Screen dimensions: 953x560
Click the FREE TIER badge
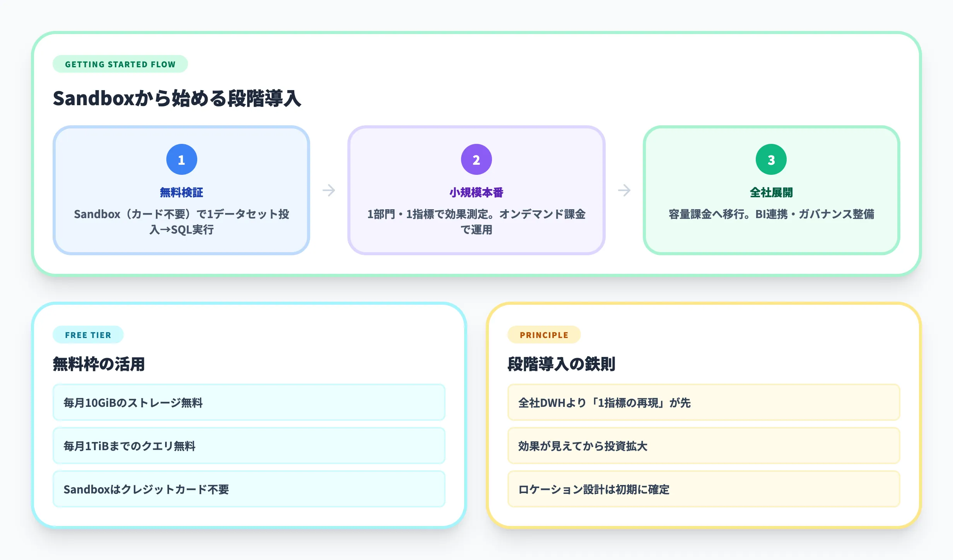point(88,335)
